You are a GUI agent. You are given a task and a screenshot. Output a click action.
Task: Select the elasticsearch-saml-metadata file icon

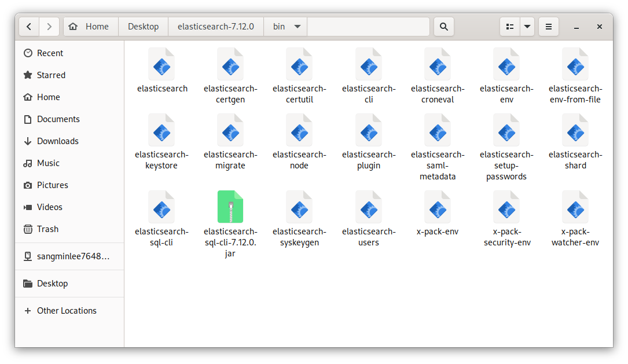pyautogui.click(x=438, y=130)
